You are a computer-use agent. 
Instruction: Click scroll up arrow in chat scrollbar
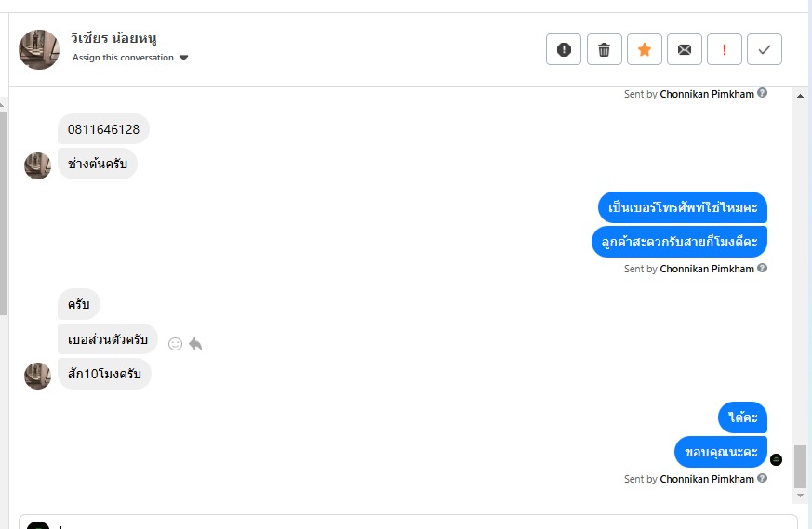click(x=800, y=95)
